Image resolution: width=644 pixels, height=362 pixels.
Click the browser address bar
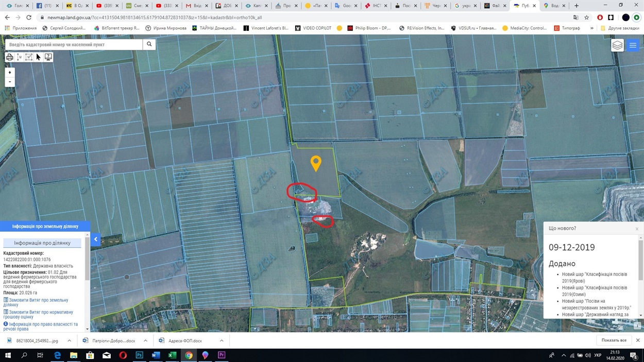(x=304, y=18)
